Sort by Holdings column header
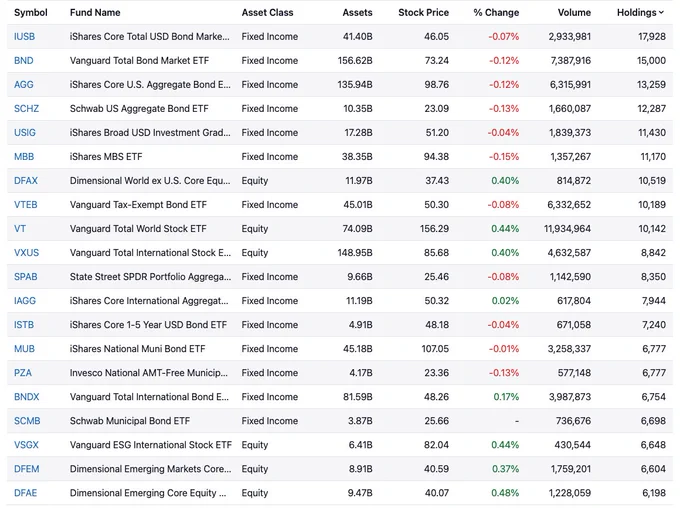 [640, 13]
